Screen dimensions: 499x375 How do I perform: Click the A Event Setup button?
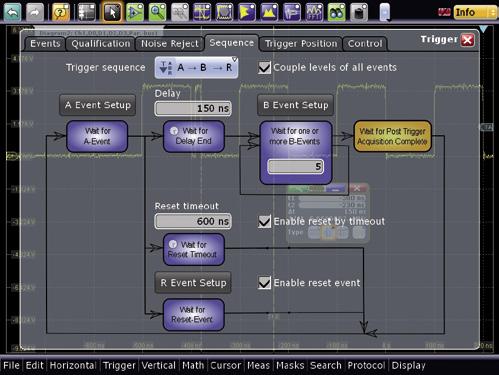coord(98,105)
